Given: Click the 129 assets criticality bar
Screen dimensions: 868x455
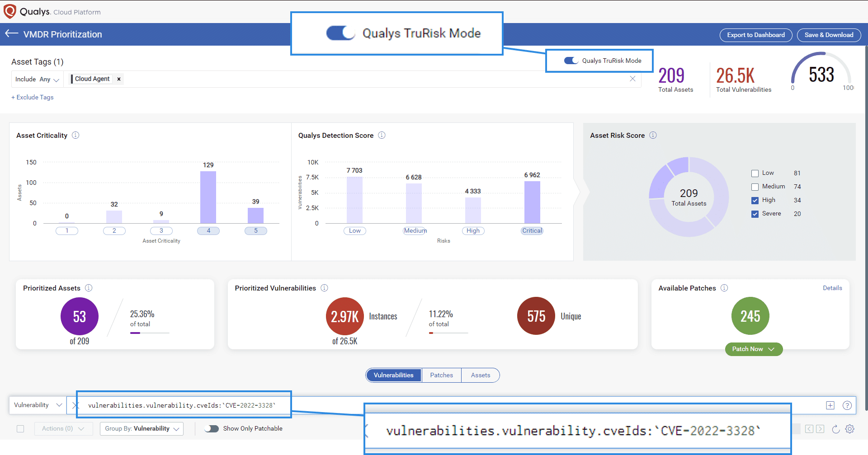Looking at the screenshot, I should (208, 197).
